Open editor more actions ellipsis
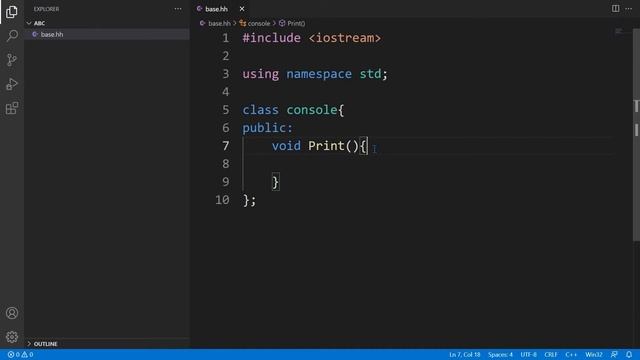The height and width of the screenshot is (360, 640). pos(629,9)
